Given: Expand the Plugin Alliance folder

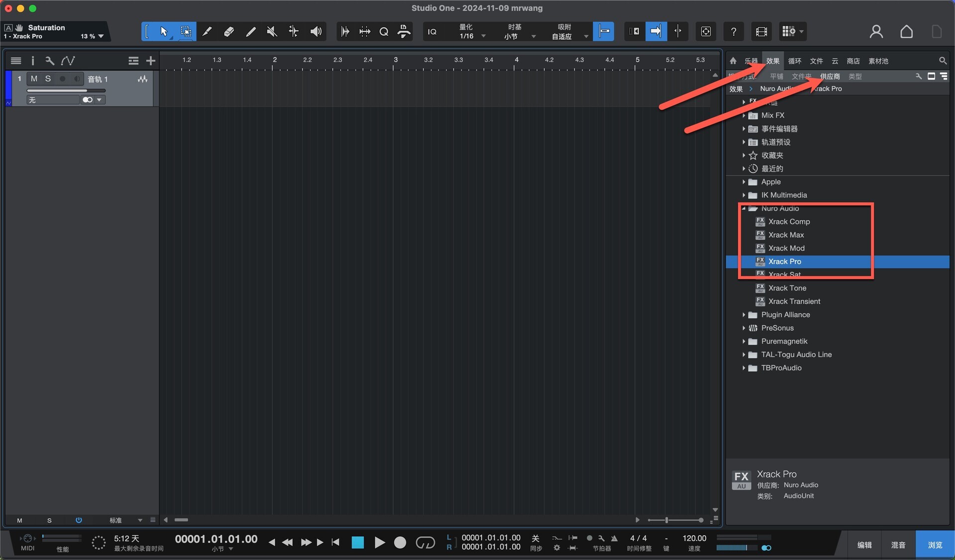Looking at the screenshot, I should [x=744, y=315].
